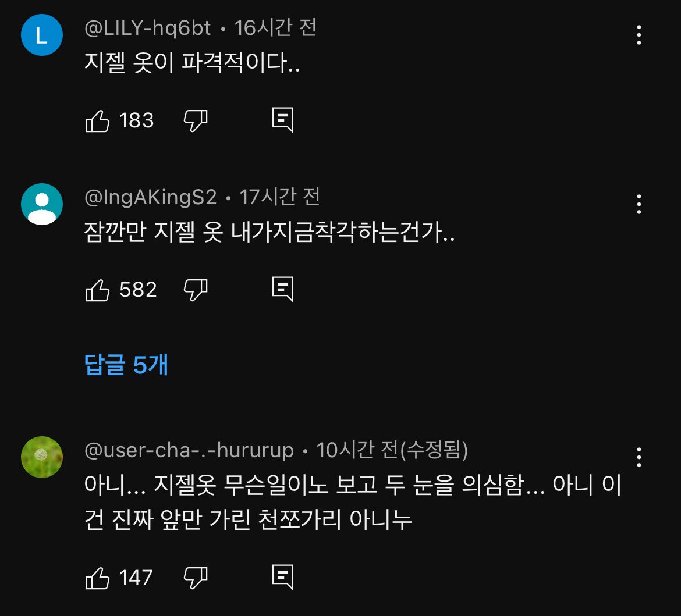Open options menu for @user-cha-.-hururup comment
Viewport: 681px width, 616px height.
(x=639, y=457)
